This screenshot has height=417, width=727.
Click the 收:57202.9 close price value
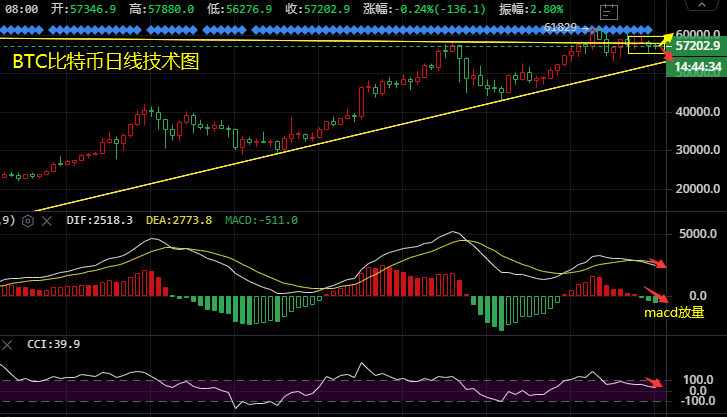click(x=318, y=9)
